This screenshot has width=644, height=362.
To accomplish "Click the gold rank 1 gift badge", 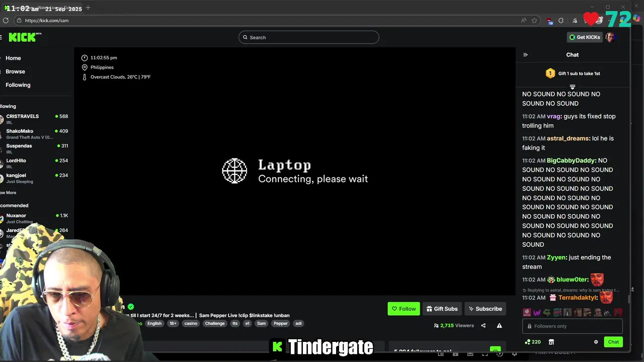I will click(550, 73).
